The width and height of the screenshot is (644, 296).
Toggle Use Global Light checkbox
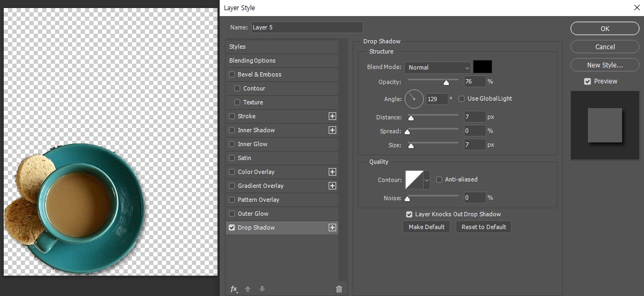(462, 98)
